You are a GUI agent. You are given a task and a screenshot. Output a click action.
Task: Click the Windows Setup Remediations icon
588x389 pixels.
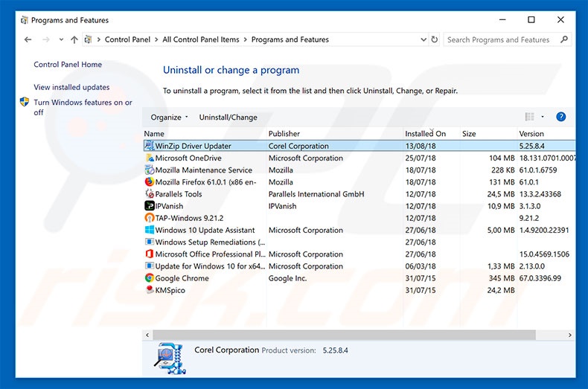[x=150, y=242]
